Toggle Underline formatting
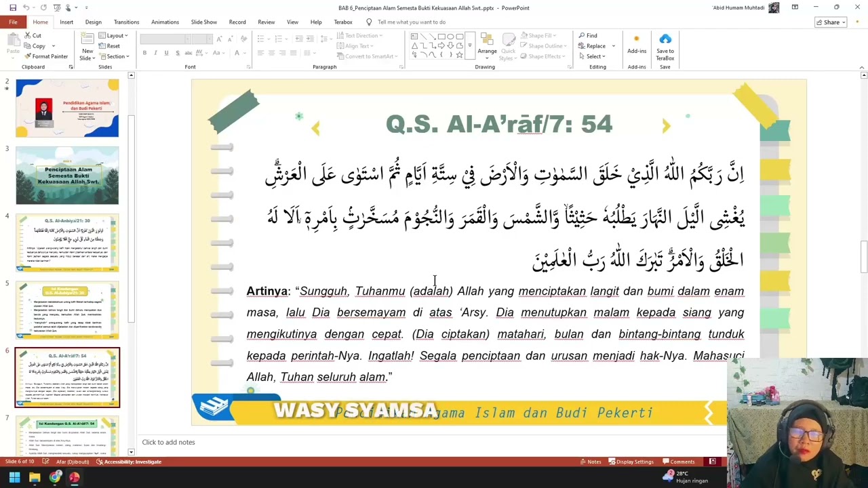868x488 pixels. [x=166, y=53]
